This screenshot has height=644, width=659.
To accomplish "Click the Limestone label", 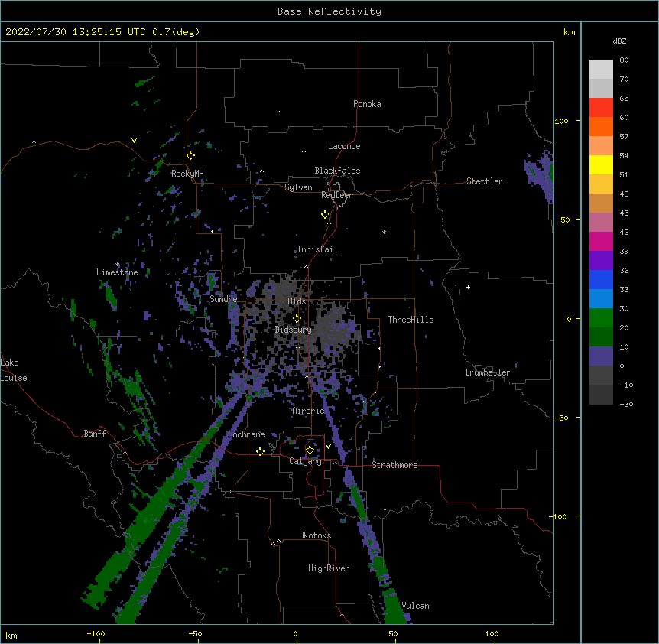I will 117,272.
